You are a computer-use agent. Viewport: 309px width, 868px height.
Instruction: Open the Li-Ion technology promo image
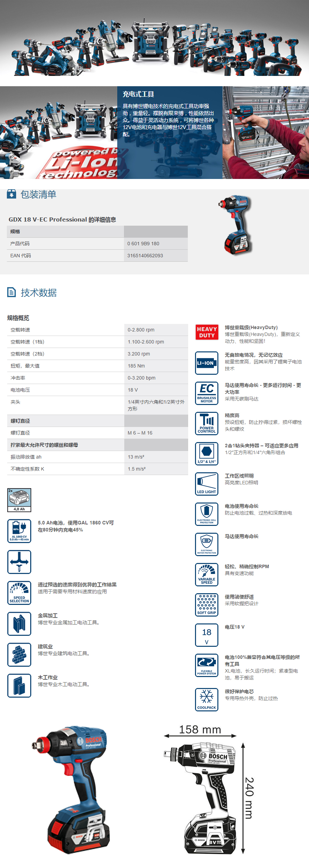58,133
